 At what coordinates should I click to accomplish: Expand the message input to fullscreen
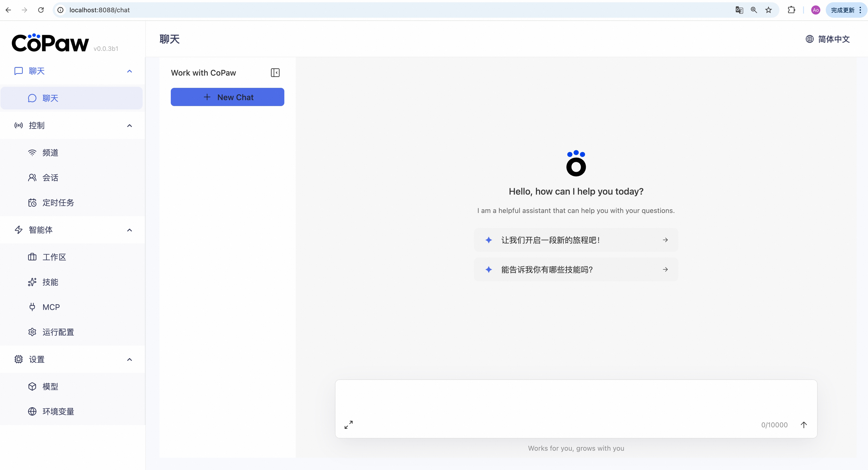[x=348, y=425]
